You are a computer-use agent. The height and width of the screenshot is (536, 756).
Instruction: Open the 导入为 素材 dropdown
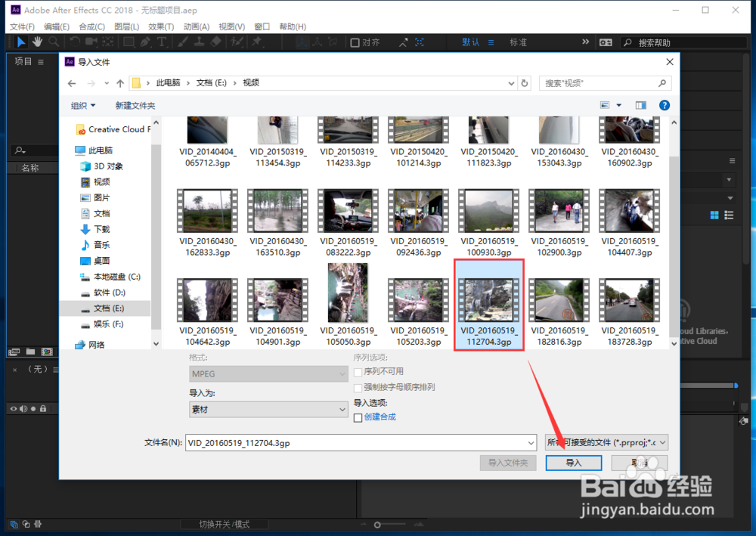pos(268,409)
